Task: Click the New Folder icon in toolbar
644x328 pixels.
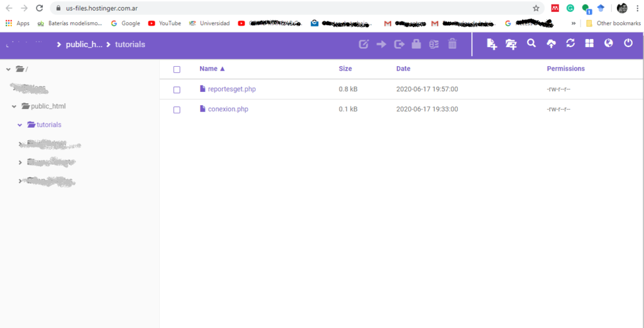Action: tap(511, 44)
